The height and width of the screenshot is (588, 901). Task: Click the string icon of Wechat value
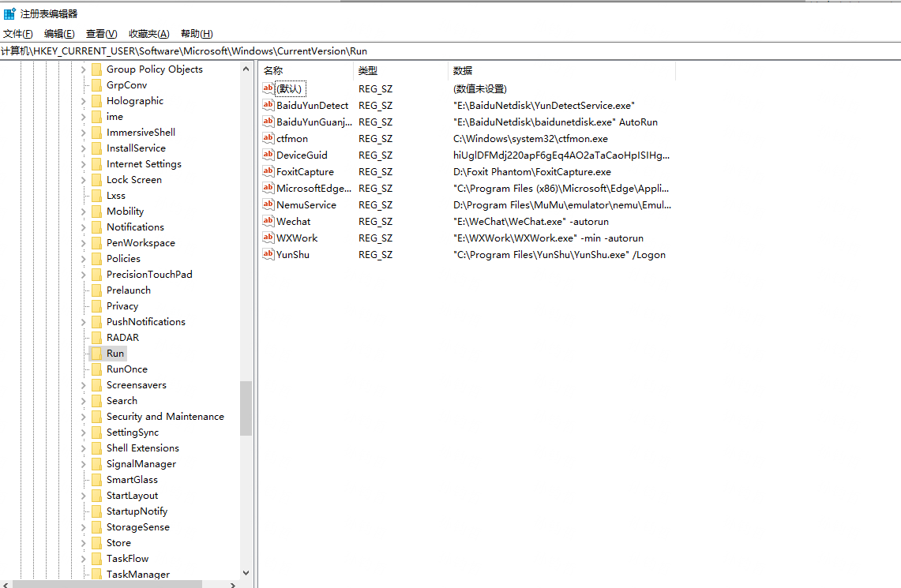[x=268, y=221]
